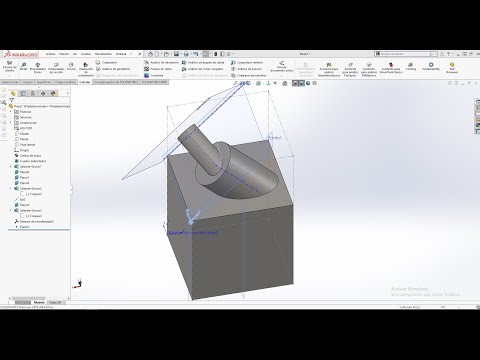Click the Sensor tool icon
Screen dimensions: 480x360
[71, 66]
